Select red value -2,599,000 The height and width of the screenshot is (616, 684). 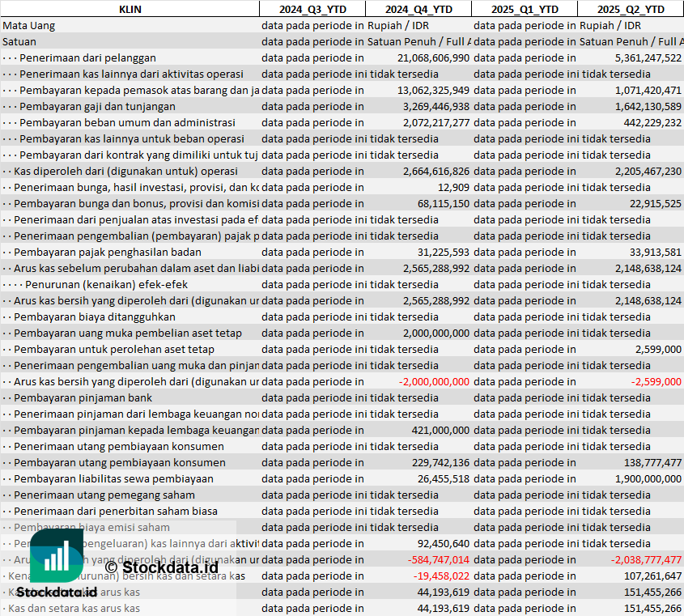click(656, 381)
